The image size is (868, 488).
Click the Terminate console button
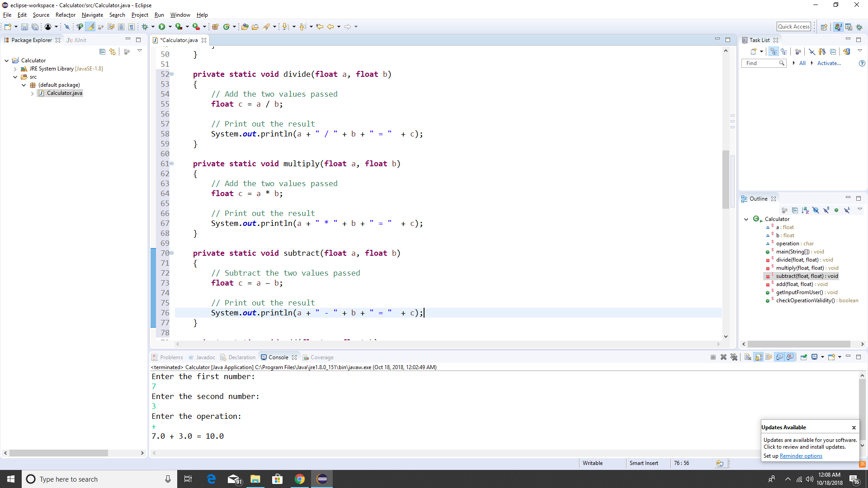tap(713, 357)
